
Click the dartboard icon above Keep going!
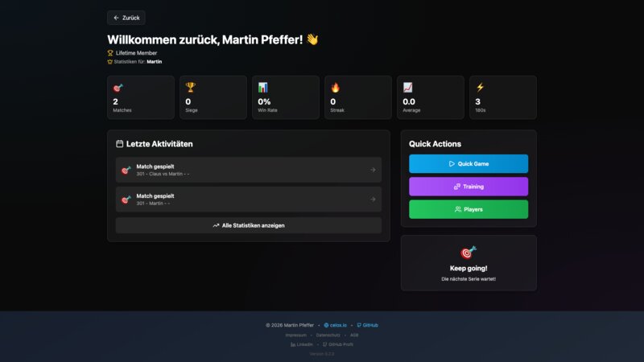click(469, 253)
